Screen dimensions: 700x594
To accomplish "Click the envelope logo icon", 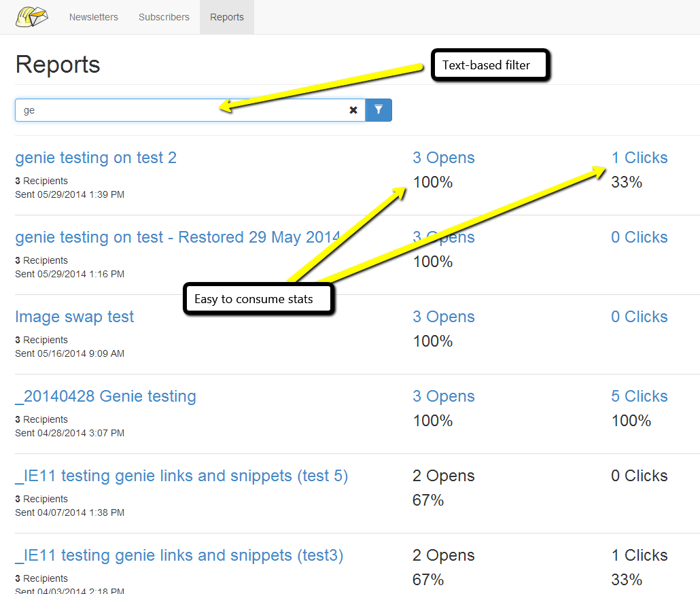I will [x=32, y=16].
